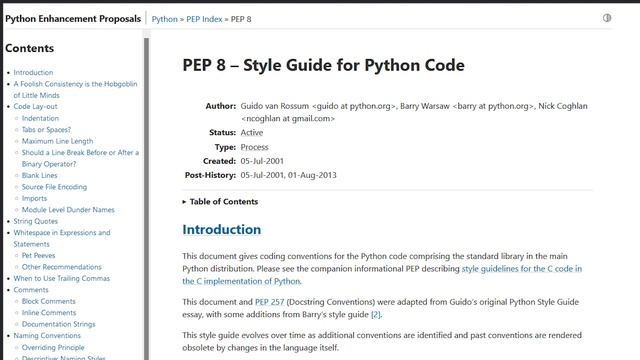Open Should a Line Break Before link

tap(80, 158)
